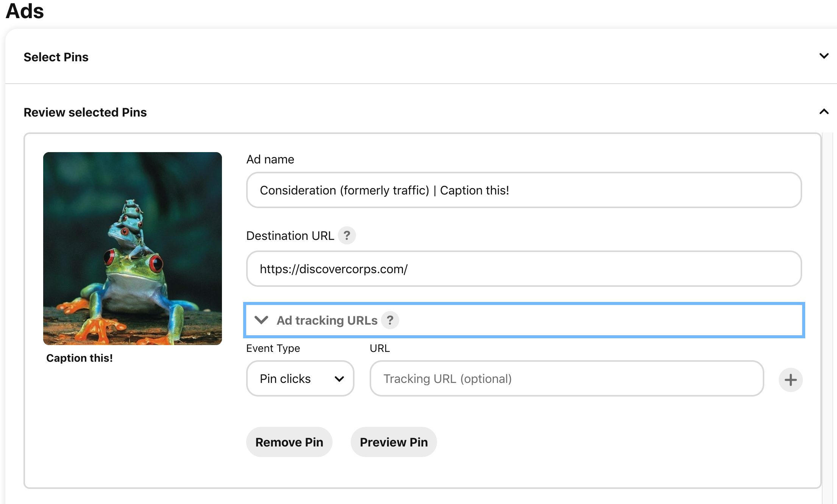
Task: Collapse Ad tracking URLs with chevron icon
Action: [x=261, y=320]
